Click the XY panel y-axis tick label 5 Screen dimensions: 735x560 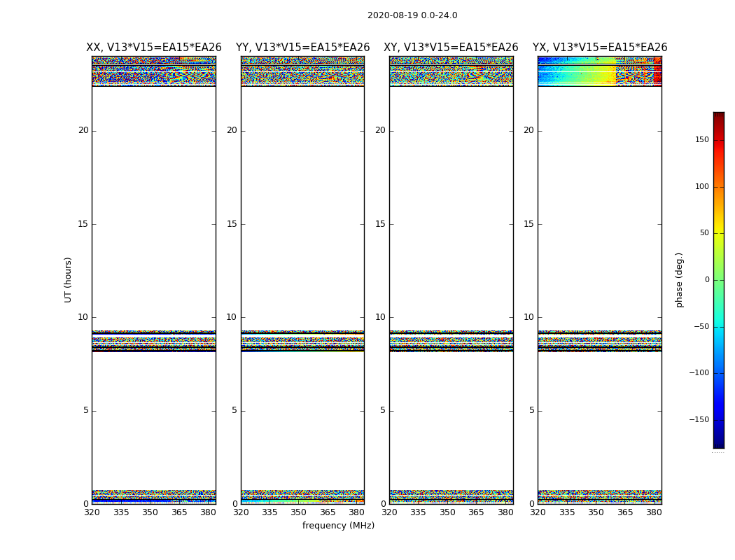383,410
